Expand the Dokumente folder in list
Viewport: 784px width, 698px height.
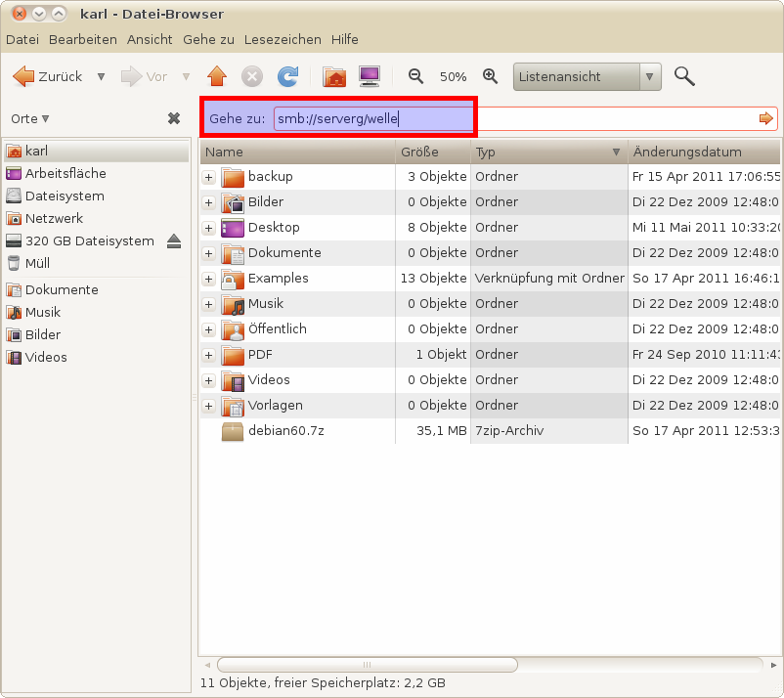point(208,253)
